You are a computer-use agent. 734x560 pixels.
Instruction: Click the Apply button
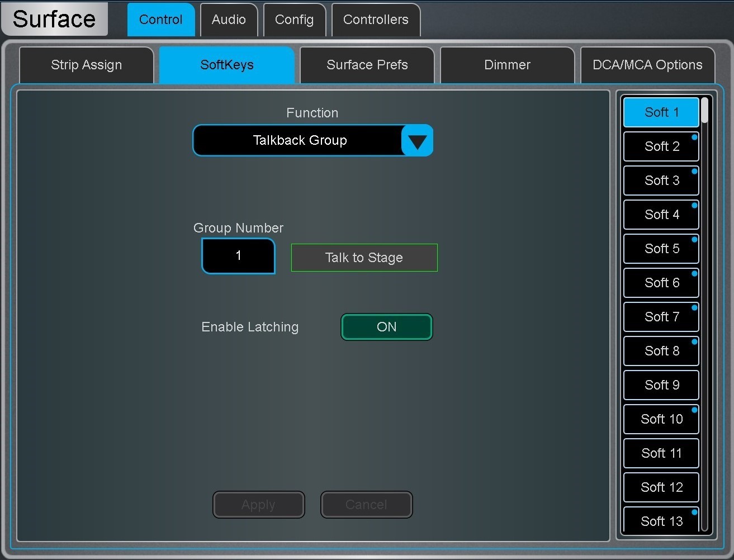258,505
